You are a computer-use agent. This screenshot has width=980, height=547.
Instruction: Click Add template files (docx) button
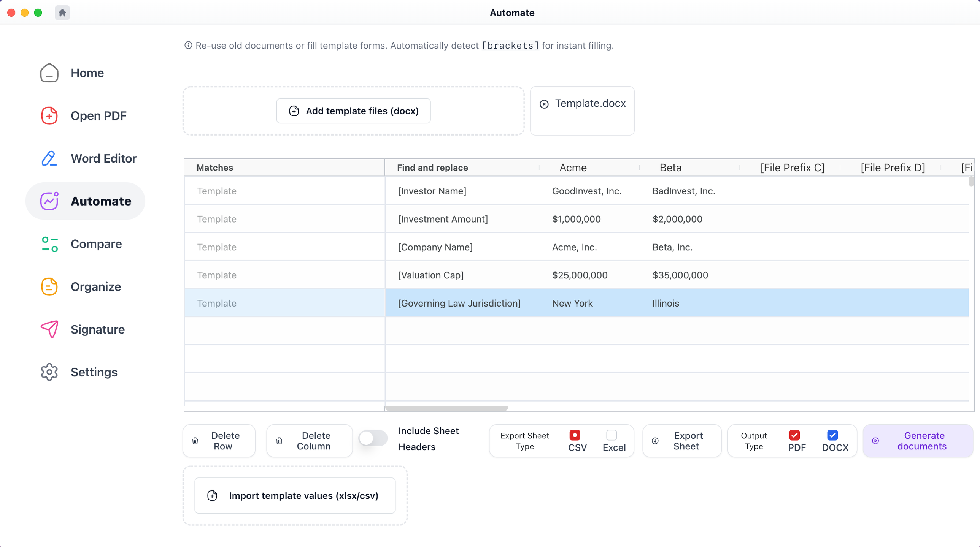click(353, 111)
